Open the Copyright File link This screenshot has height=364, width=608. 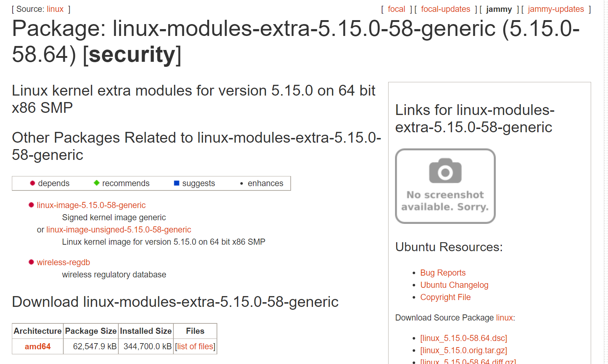(445, 297)
